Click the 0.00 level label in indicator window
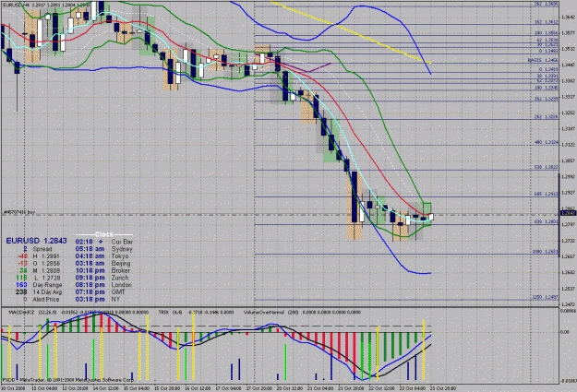The image size is (577, 392). pyautogui.click(x=564, y=332)
